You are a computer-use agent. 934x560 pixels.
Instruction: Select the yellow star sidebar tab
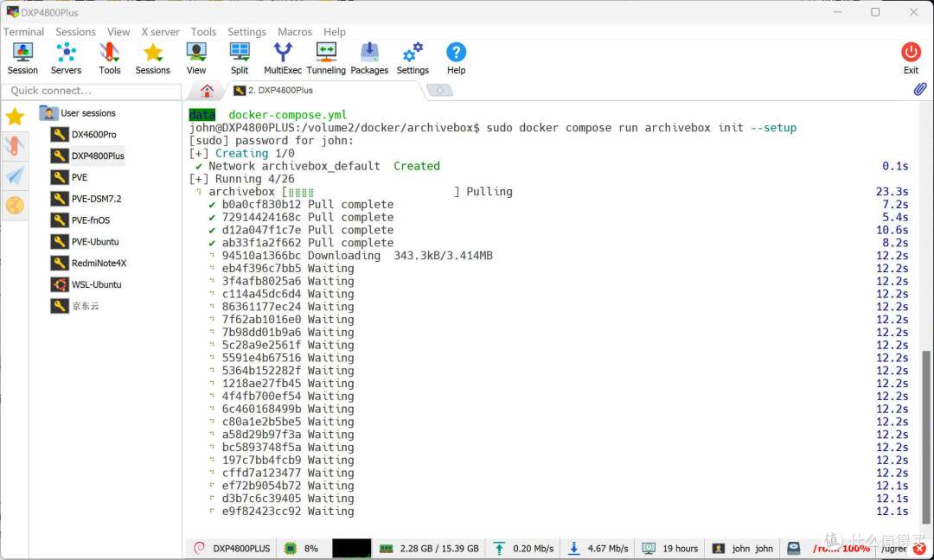15,117
